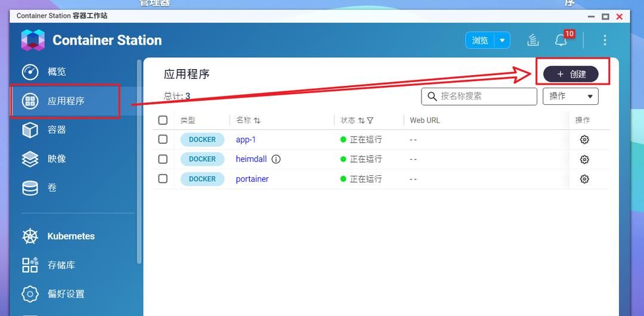Click the gear action icon for heimdall
The height and width of the screenshot is (316, 644).
tap(584, 159)
